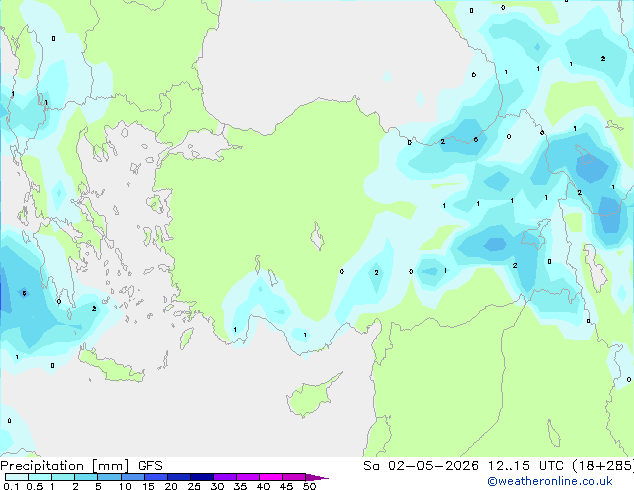This screenshot has width=634, height=490.
Task: Select the 5–10 mm blue legend swatch
Action: tap(109, 477)
